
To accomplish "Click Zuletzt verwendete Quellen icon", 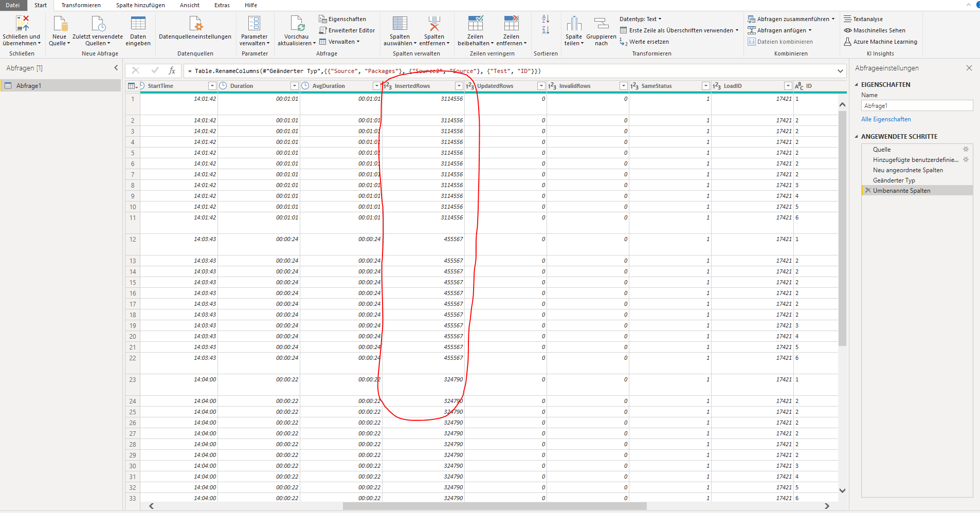I will coord(98,24).
